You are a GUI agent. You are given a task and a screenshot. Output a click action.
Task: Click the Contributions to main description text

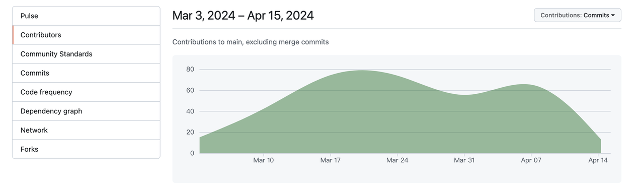click(251, 42)
